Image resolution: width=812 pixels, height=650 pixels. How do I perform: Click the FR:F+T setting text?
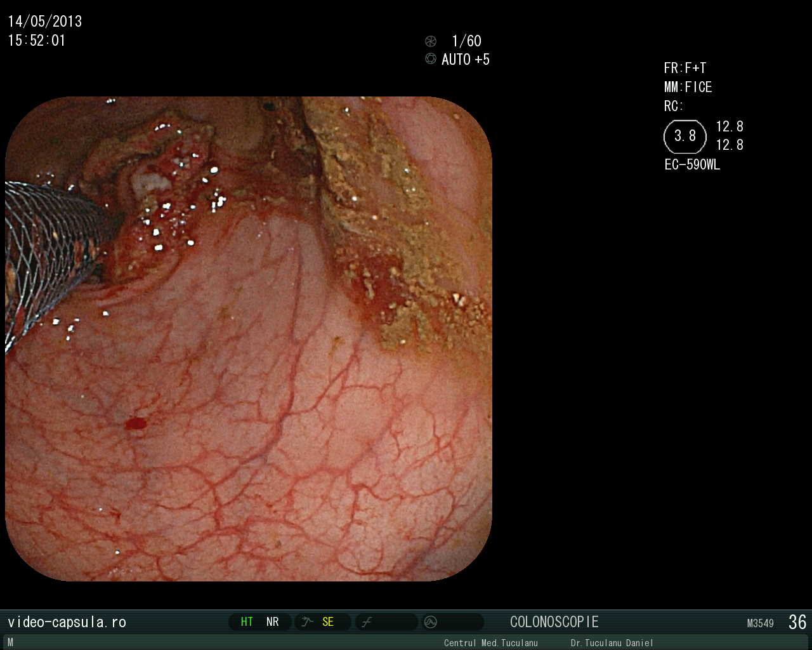pos(685,68)
